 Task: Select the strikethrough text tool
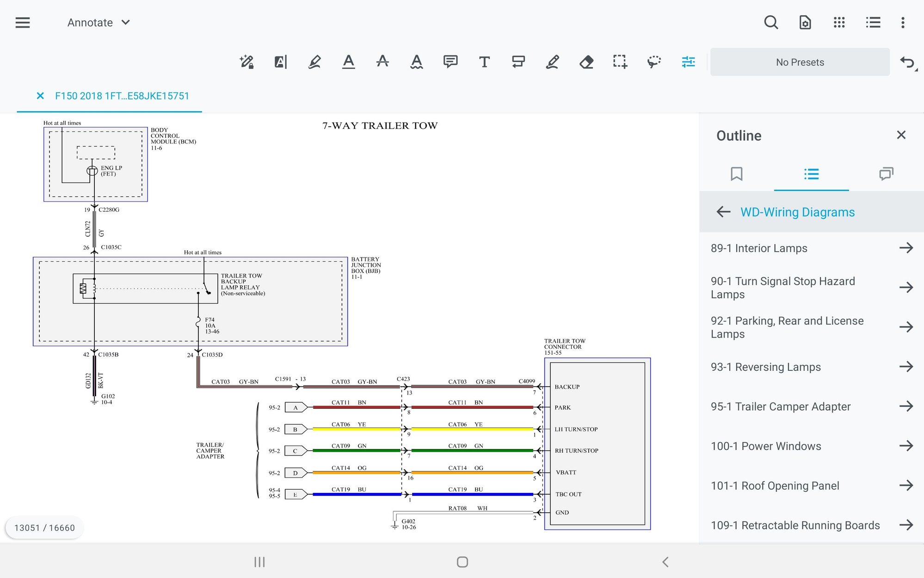pos(382,61)
